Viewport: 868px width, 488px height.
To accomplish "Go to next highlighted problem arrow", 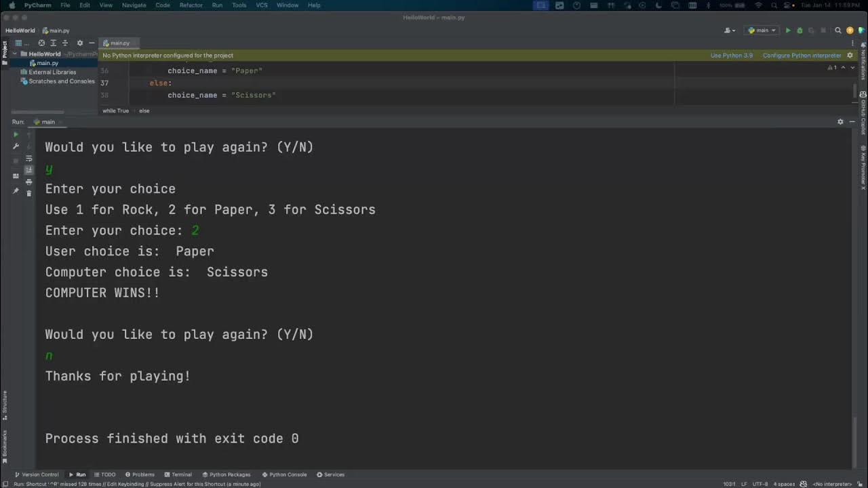I will [x=853, y=68].
